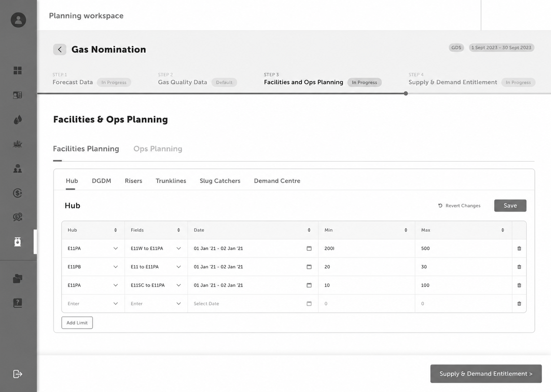Viewport: 551px width, 392px height.
Task: Expand Fields dropdown E11 to E11PA
Action: 179,267
